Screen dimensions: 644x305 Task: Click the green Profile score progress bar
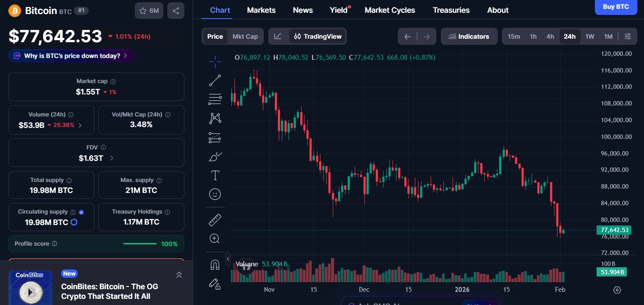(140, 243)
